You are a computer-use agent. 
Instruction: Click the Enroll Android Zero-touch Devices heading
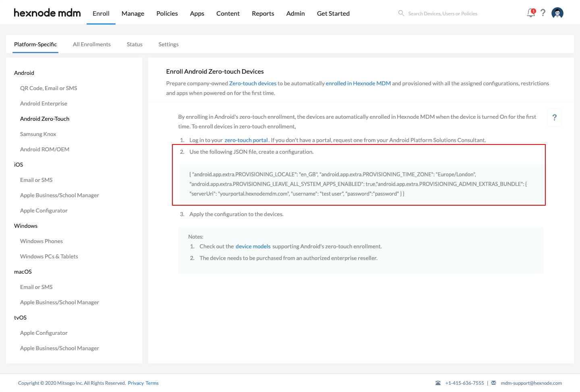tap(215, 71)
